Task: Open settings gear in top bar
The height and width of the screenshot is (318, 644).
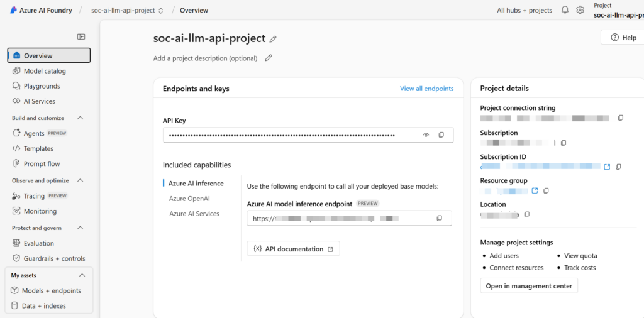Action: coord(580,10)
